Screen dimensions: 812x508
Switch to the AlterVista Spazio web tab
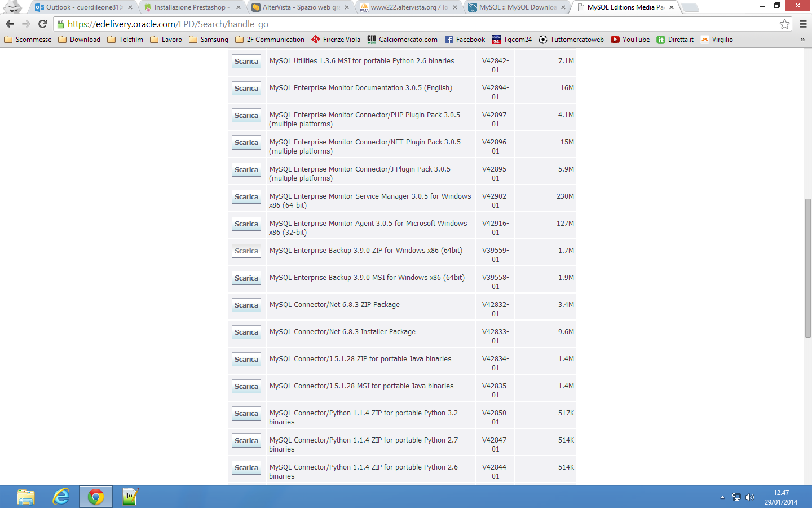(299, 7)
